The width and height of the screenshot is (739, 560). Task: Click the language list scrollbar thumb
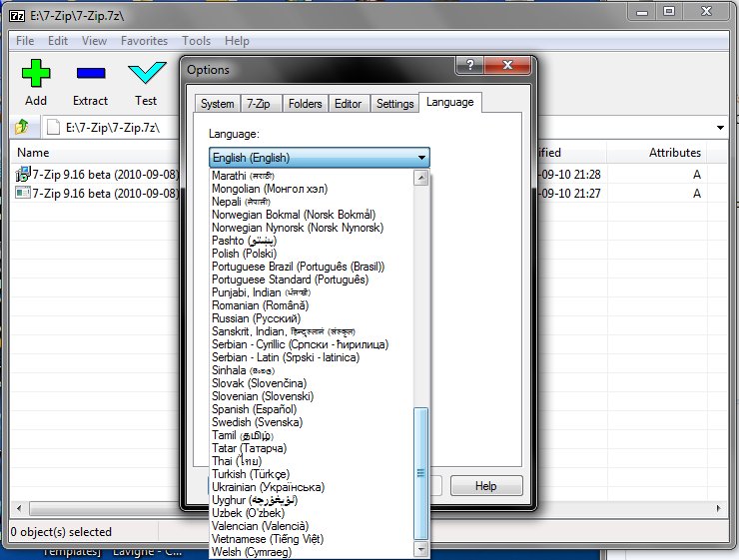pos(420,473)
